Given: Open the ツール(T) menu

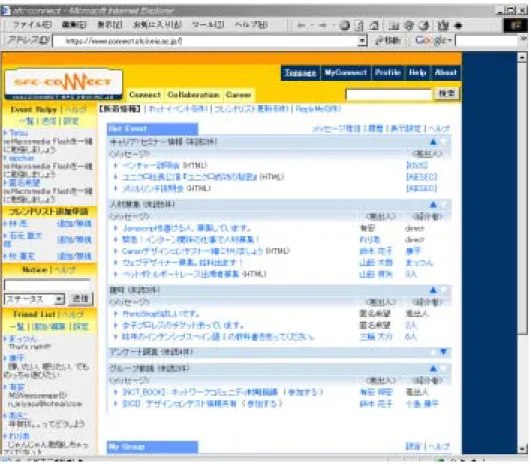Looking at the screenshot, I should coord(208,25).
